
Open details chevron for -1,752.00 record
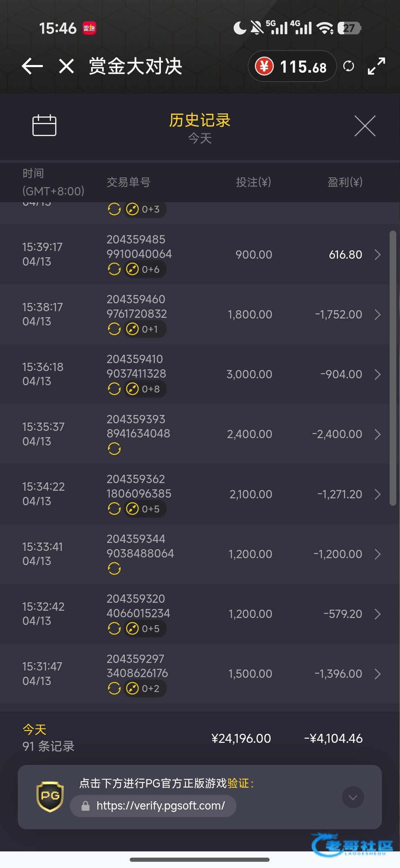click(x=378, y=315)
